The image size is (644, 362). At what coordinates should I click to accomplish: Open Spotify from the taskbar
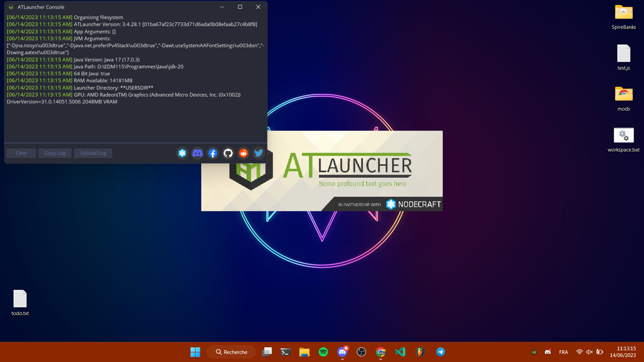coord(323,352)
